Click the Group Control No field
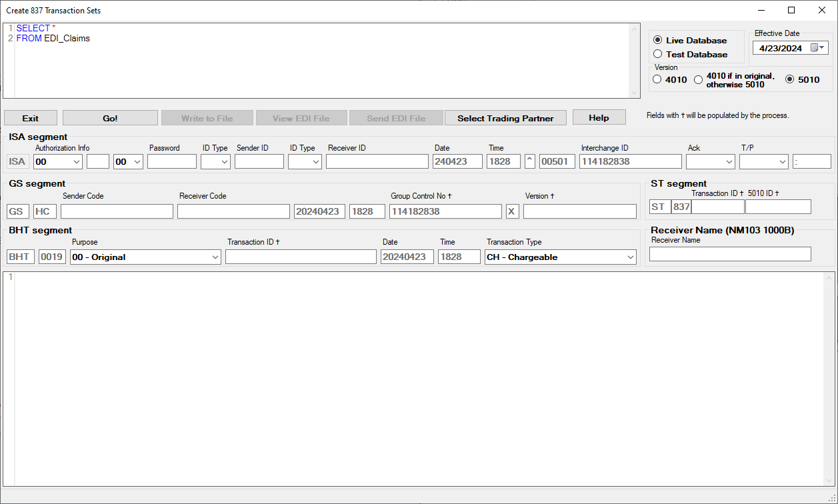This screenshot has width=838, height=504. tap(445, 211)
